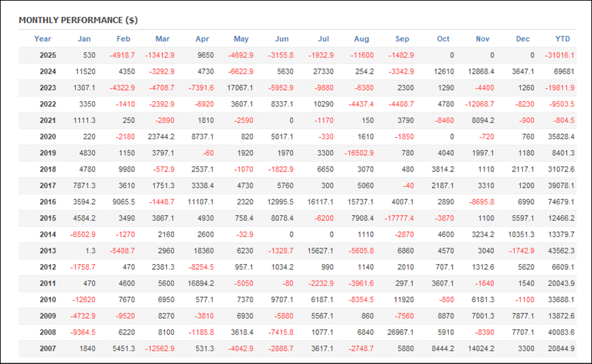Click the 26967.1 value in September 2008
This screenshot has width=592, height=364.
(399, 333)
